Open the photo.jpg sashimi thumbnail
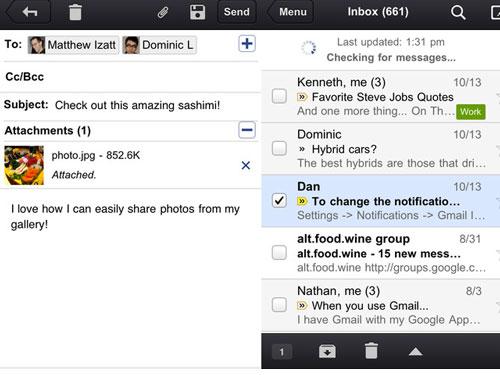The width and height of the screenshot is (500, 375). [x=24, y=165]
